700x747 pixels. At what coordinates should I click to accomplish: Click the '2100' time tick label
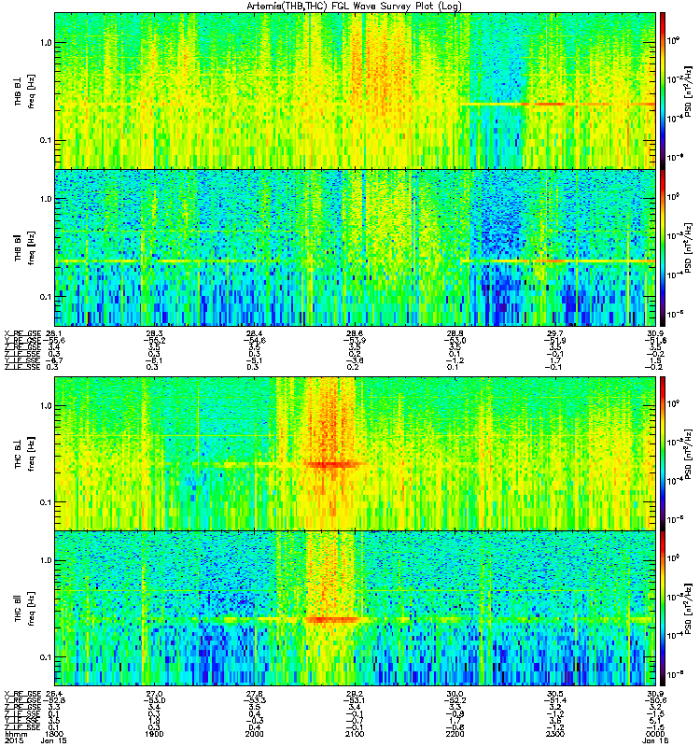tap(355, 734)
